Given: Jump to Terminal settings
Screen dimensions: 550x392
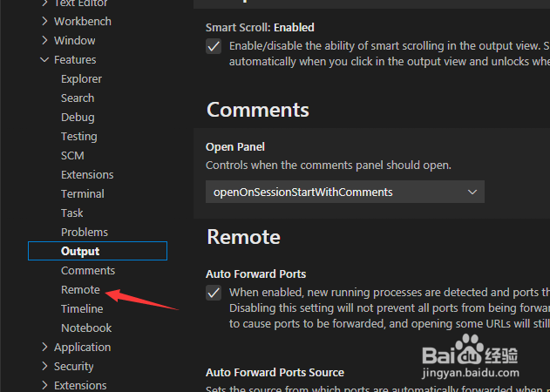Looking at the screenshot, I should [x=83, y=194].
